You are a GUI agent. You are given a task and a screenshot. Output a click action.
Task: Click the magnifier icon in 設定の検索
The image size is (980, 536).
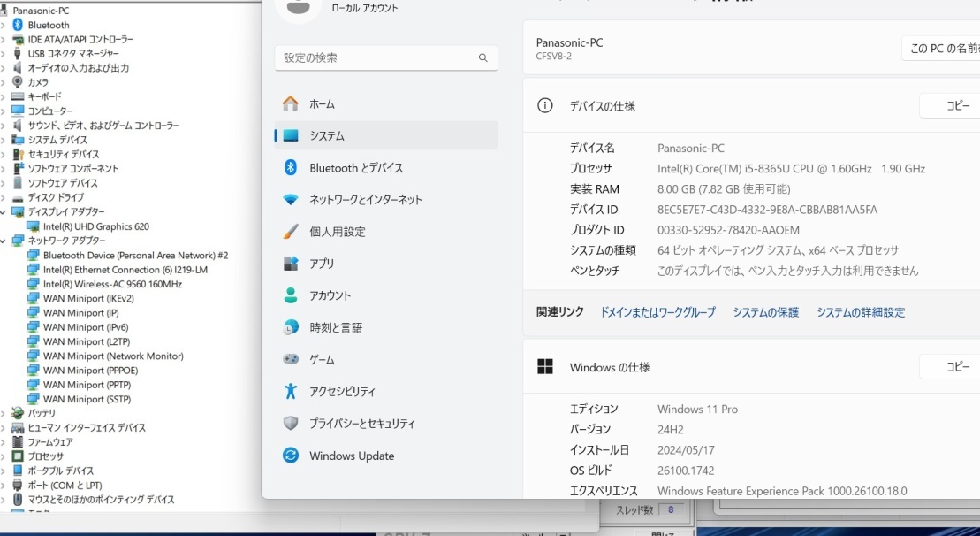click(x=483, y=58)
